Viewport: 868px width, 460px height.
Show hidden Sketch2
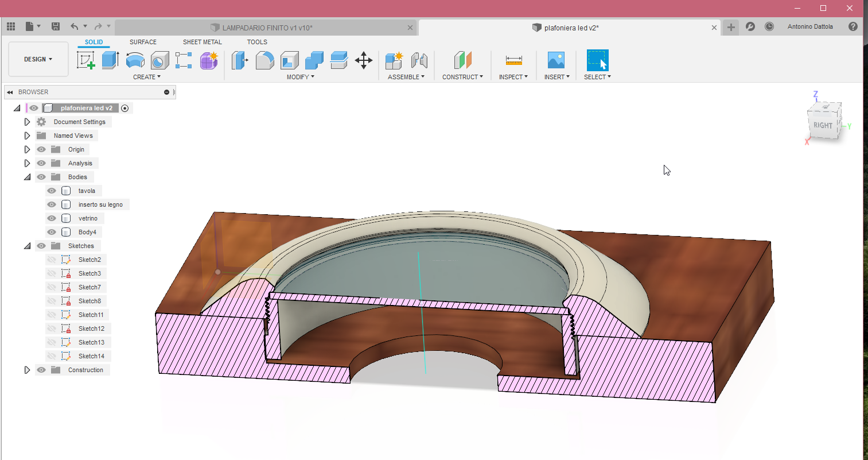point(52,260)
